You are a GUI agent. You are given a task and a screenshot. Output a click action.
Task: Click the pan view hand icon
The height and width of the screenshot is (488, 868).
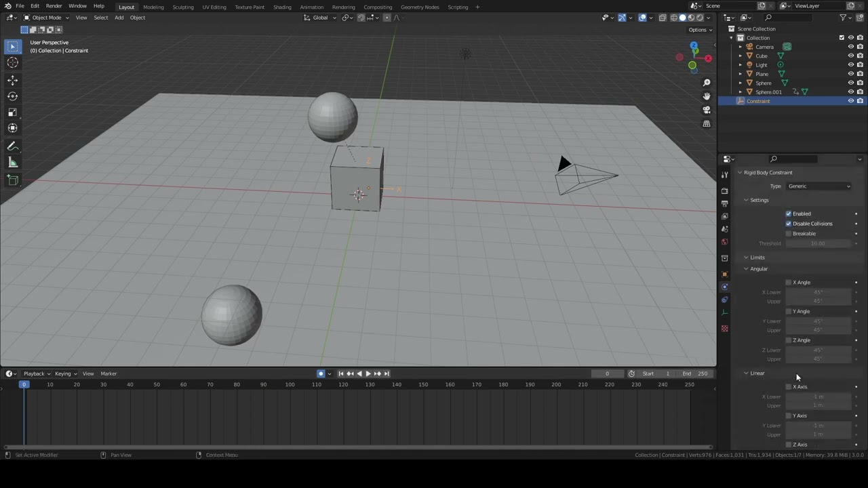[707, 96]
